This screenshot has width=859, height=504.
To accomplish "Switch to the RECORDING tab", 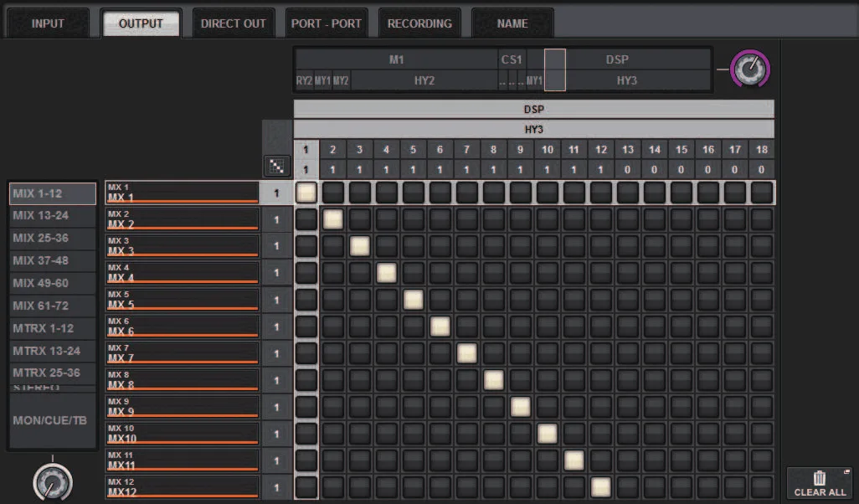I will 419,23.
